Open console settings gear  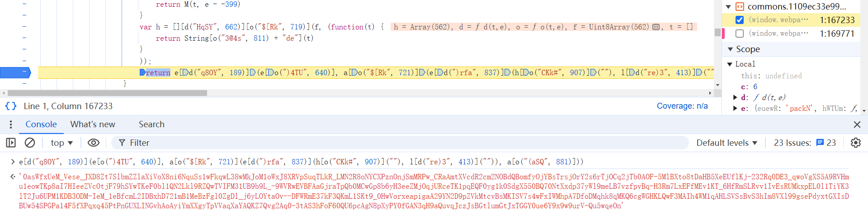[x=855, y=143]
